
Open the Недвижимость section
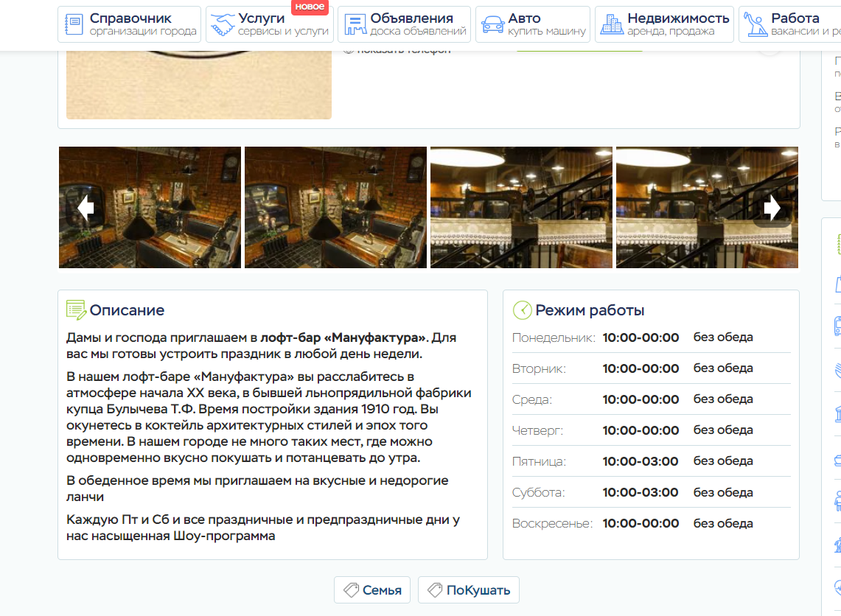pyautogui.click(x=664, y=24)
